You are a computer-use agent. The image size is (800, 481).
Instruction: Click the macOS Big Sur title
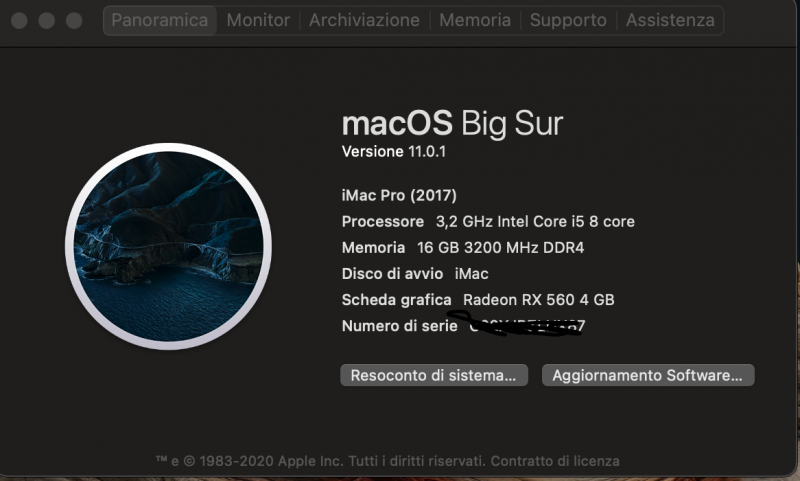coord(452,123)
